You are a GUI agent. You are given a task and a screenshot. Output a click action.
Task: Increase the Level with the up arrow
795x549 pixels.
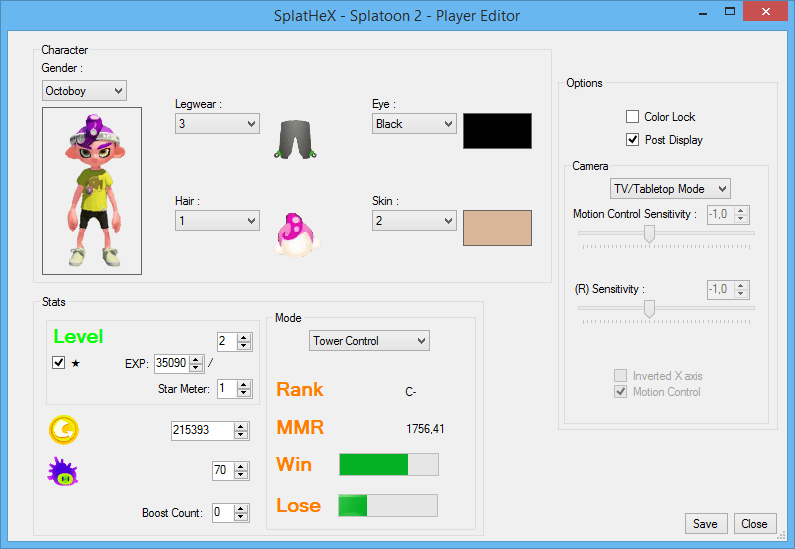click(x=244, y=337)
